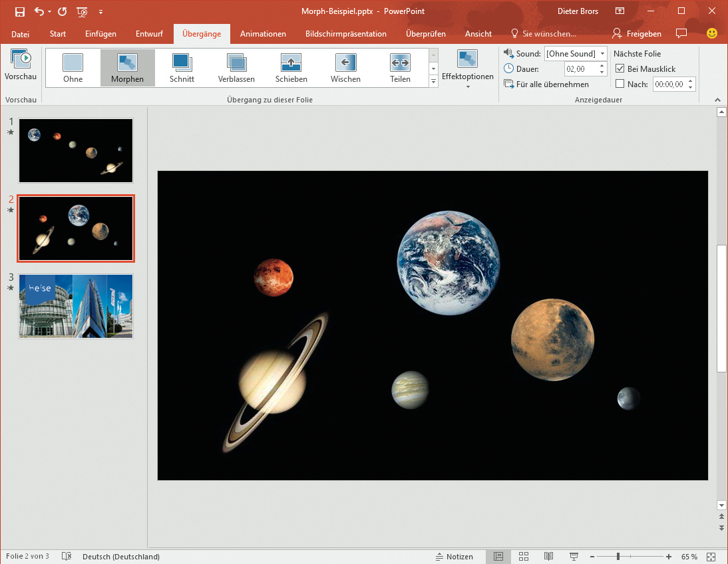
Task: Click Für alle übernehmen
Action: (x=546, y=84)
